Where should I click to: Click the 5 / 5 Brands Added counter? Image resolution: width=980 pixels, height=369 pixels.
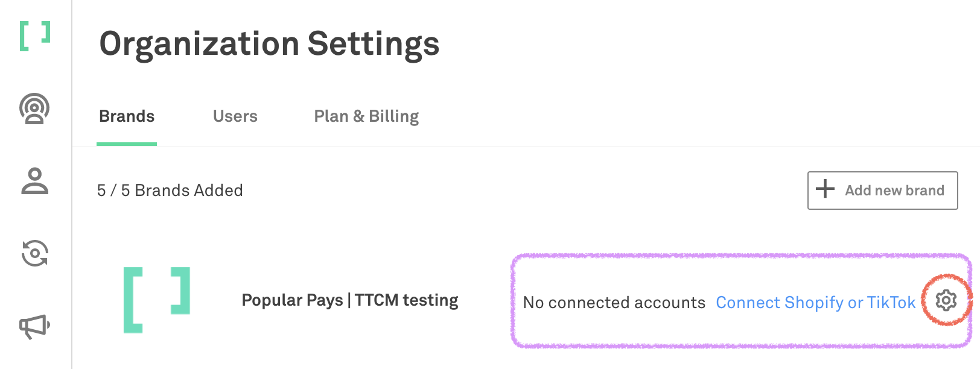pos(170,190)
